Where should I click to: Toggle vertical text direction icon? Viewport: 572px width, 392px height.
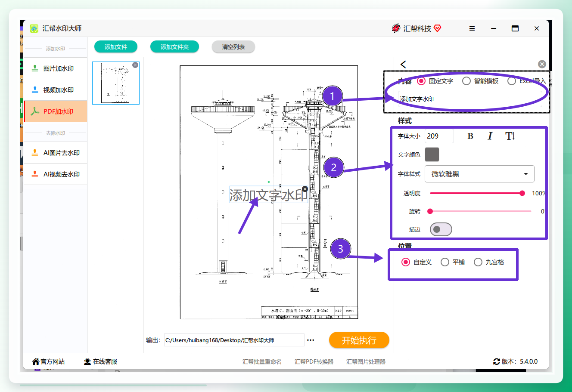510,136
